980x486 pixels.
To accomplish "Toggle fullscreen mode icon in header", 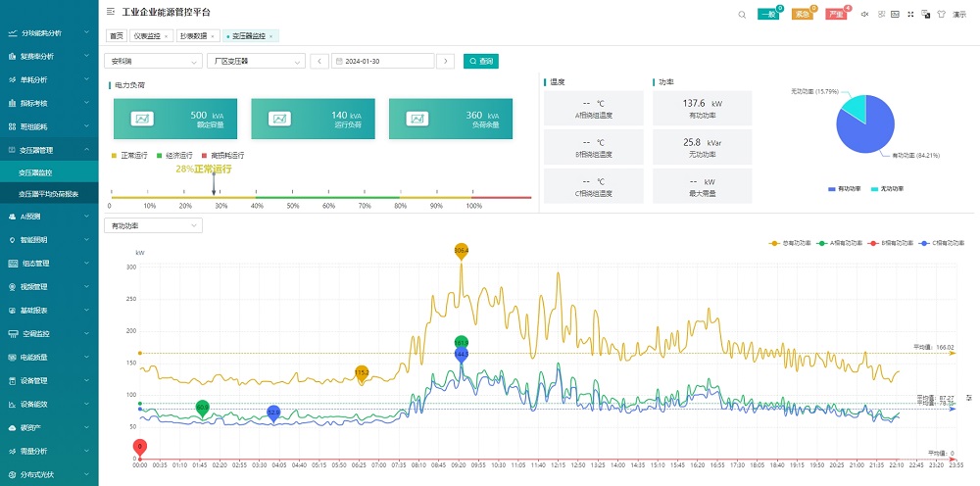I will point(910,14).
